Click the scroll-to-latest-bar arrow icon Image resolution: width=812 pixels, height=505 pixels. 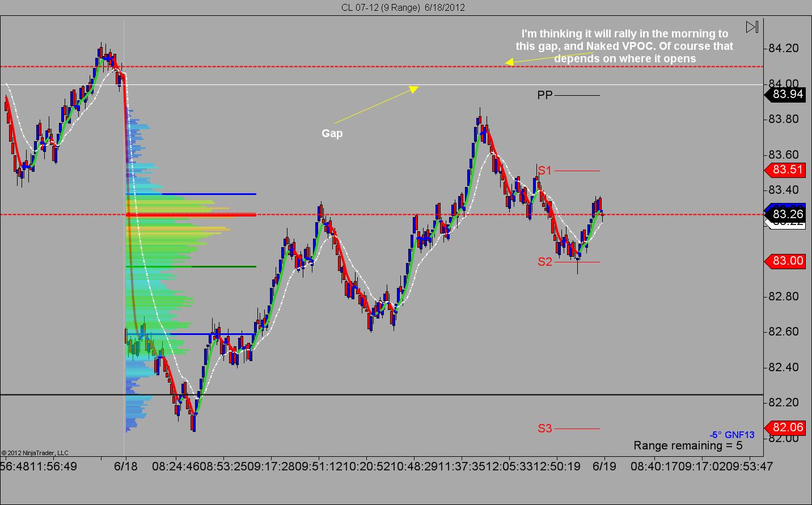click(752, 27)
